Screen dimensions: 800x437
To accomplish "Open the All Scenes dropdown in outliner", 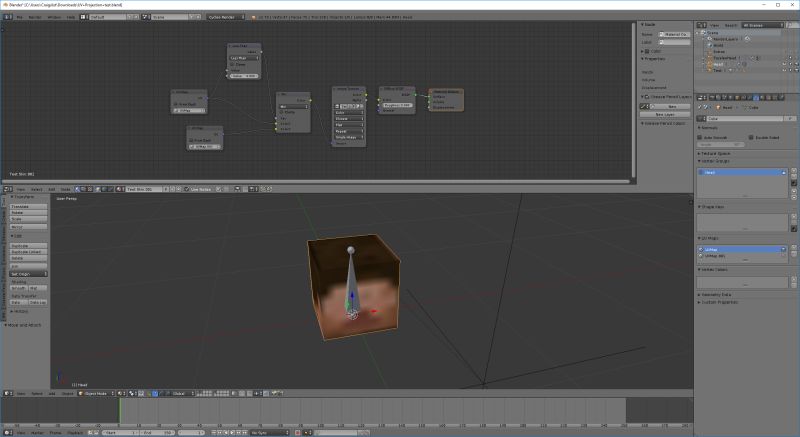I will point(762,24).
